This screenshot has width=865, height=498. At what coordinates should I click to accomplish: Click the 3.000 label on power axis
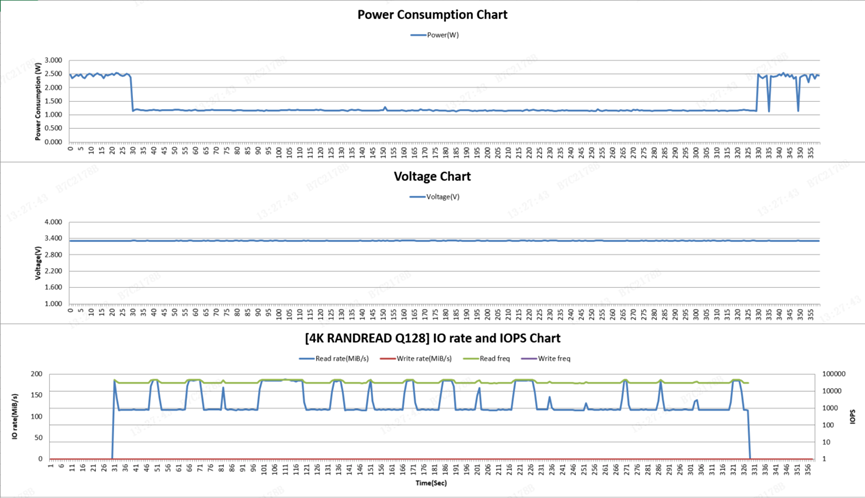click(x=54, y=60)
